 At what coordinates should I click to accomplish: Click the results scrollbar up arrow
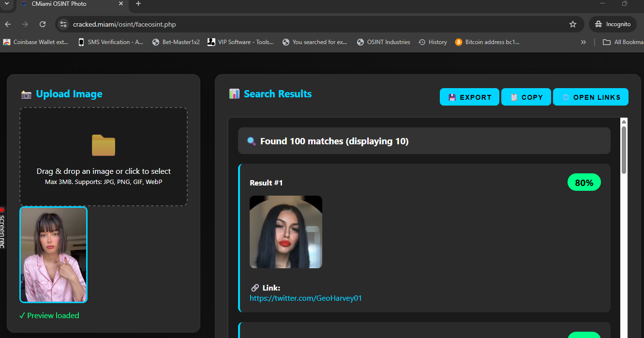click(x=624, y=122)
